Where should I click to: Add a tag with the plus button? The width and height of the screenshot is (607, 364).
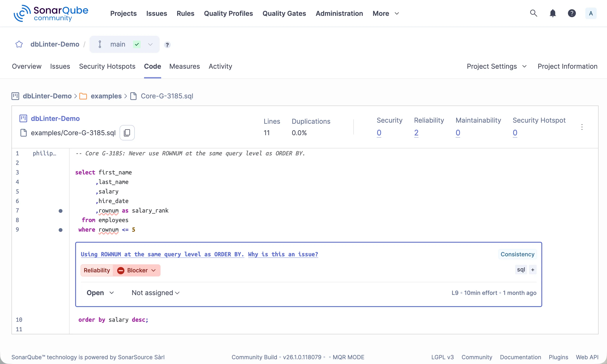click(x=533, y=270)
